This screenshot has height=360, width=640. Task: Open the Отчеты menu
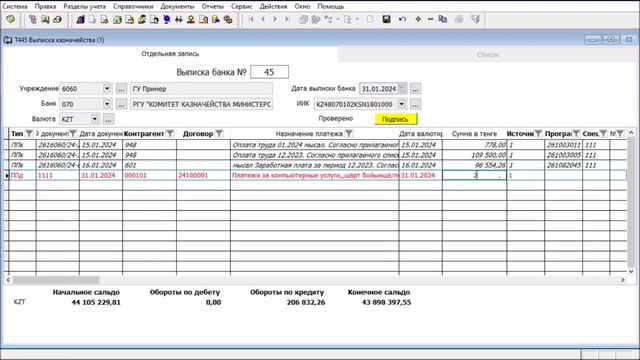(213, 7)
